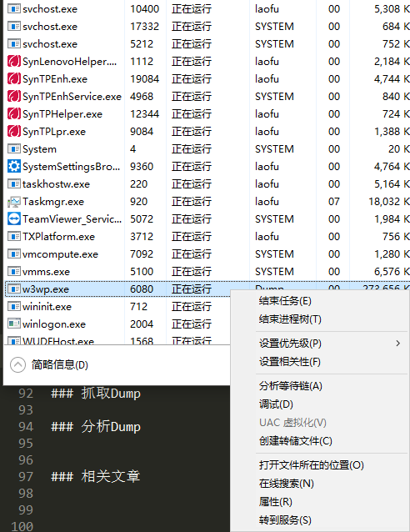Click the SynTPHelper.exe icon
Image resolution: width=410 pixels, height=532 pixels.
click(14, 114)
